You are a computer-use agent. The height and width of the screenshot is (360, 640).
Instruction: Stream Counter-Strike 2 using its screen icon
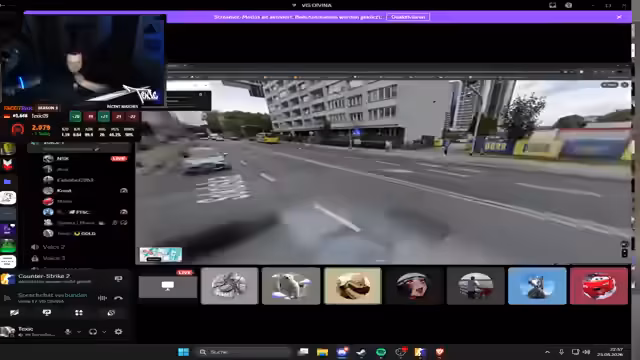pyautogui.click(x=118, y=279)
